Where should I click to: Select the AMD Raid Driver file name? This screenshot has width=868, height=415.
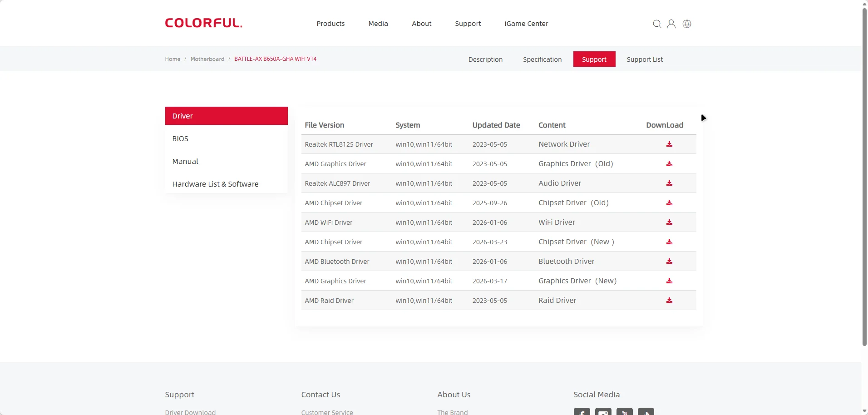(329, 301)
